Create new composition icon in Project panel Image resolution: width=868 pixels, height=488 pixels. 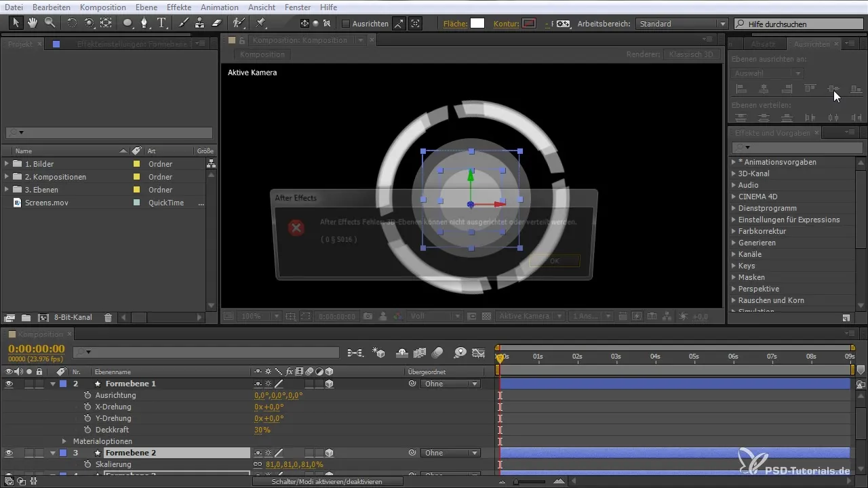tap(43, 317)
